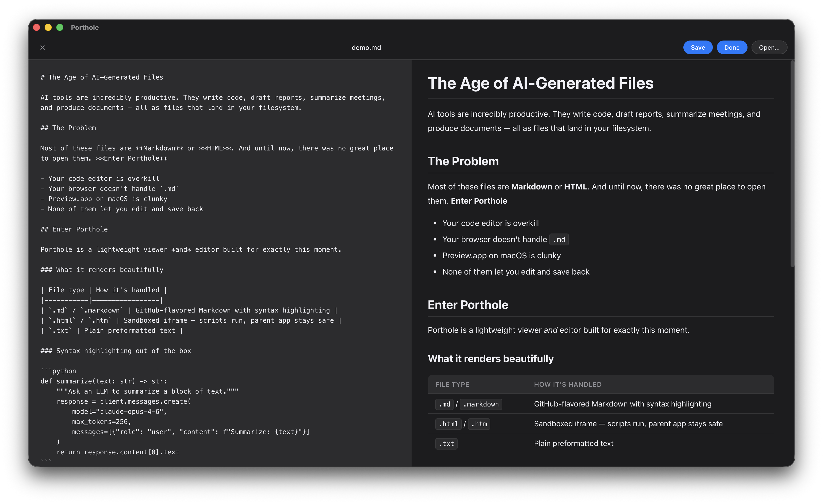The height and width of the screenshot is (504, 823).
Task: Click the rendered 'The Problem' heading in preview
Action: coord(463,162)
